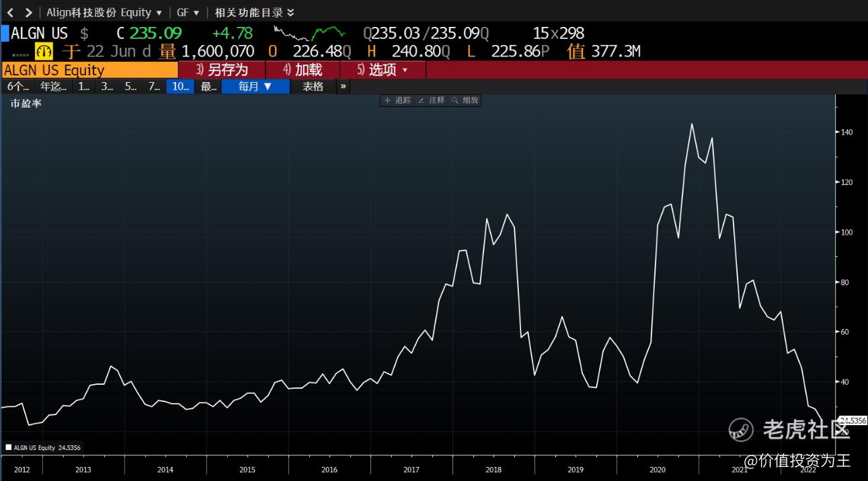The height and width of the screenshot is (481, 868).
Task: Select the 年迄... year-to-date tab
Action: [x=54, y=86]
